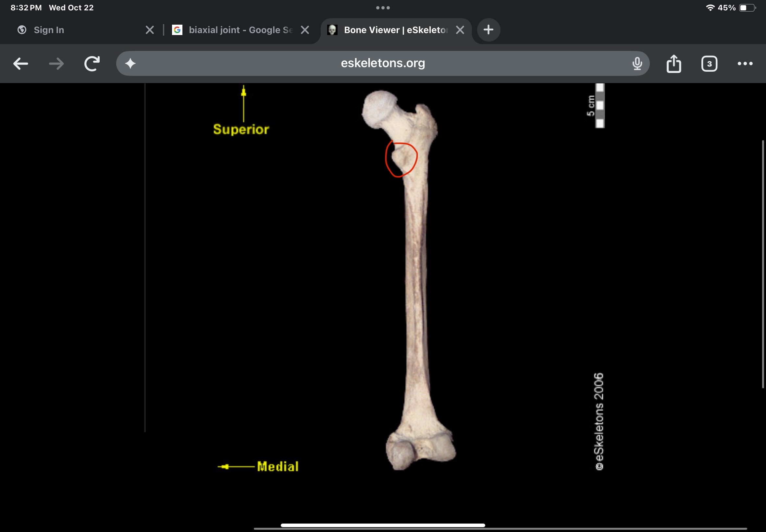Screen dimensions: 766x532
Task: Tap the browser back arrow
Action: coord(21,64)
